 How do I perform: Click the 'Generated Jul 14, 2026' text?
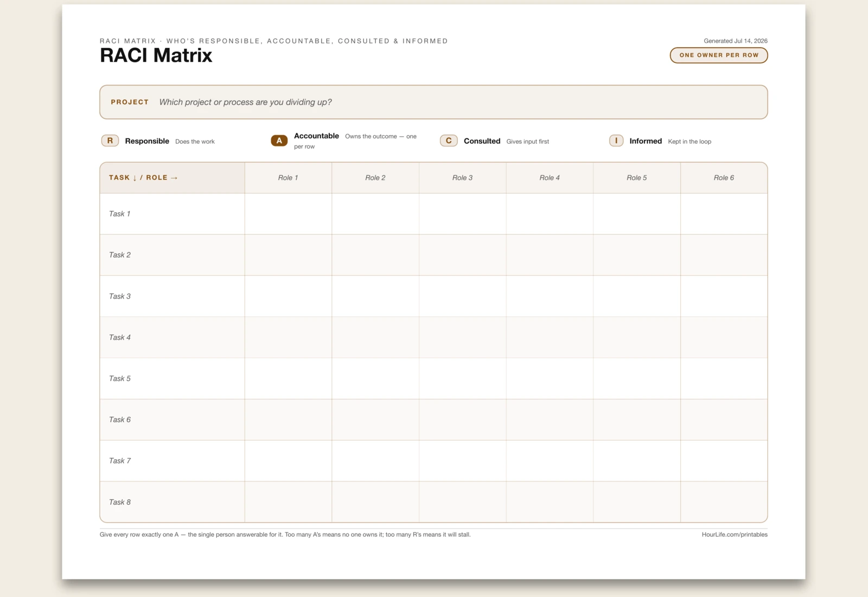pos(736,41)
